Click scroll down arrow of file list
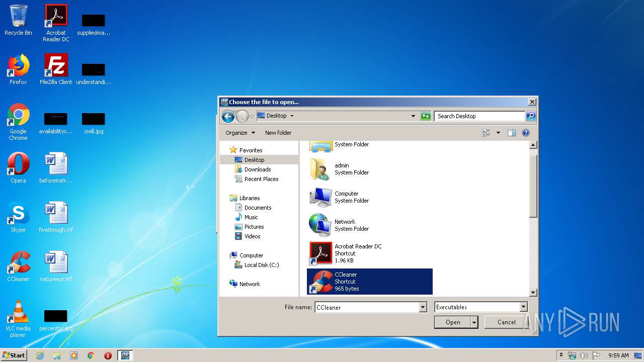The image size is (644, 362). pyautogui.click(x=533, y=292)
